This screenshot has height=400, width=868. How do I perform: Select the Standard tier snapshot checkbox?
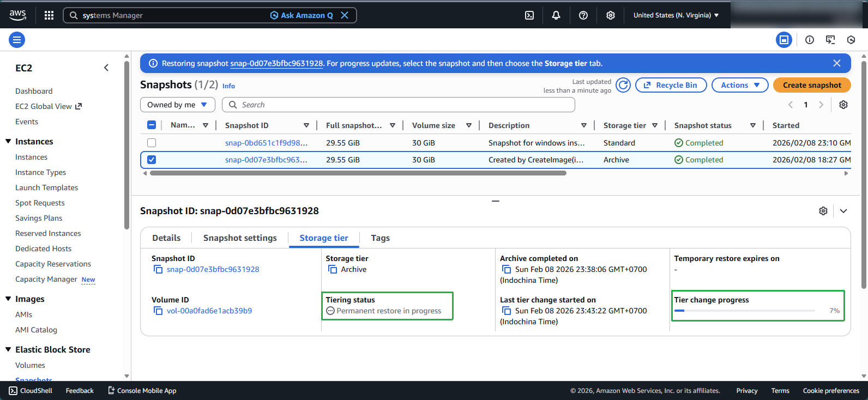152,143
